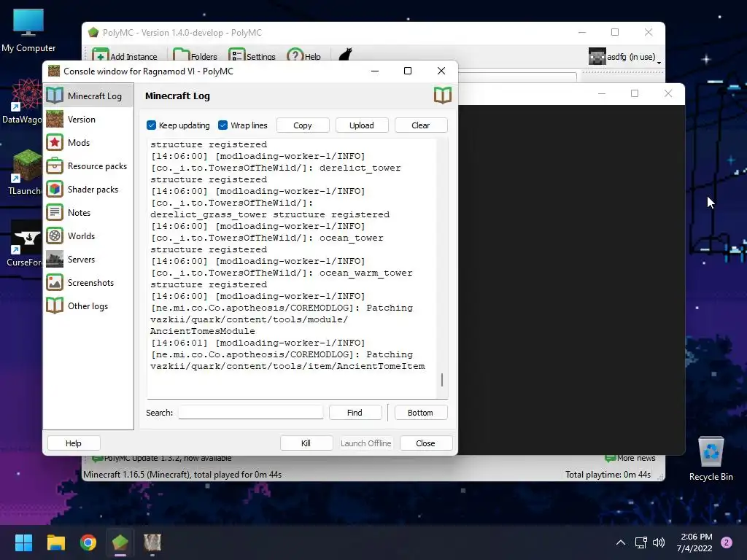This screenshot has width=747, height=560.
Task: Click the volume speaker tray icon
Action: [x=659, y=542]
